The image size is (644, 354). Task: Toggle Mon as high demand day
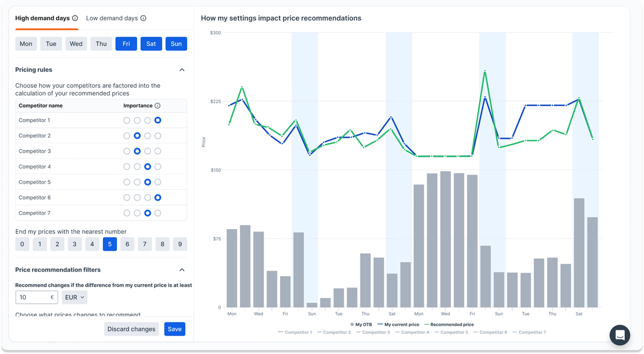pos(26,44)
